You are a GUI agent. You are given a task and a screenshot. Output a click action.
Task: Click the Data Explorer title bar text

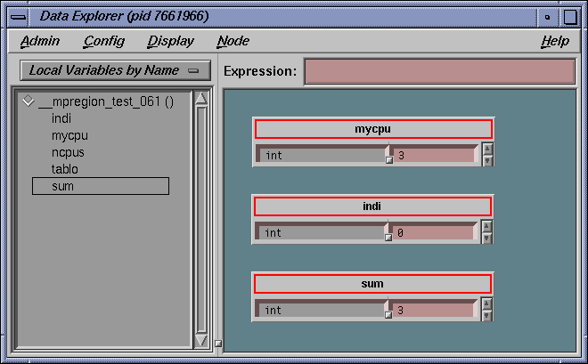click(124, 16)
